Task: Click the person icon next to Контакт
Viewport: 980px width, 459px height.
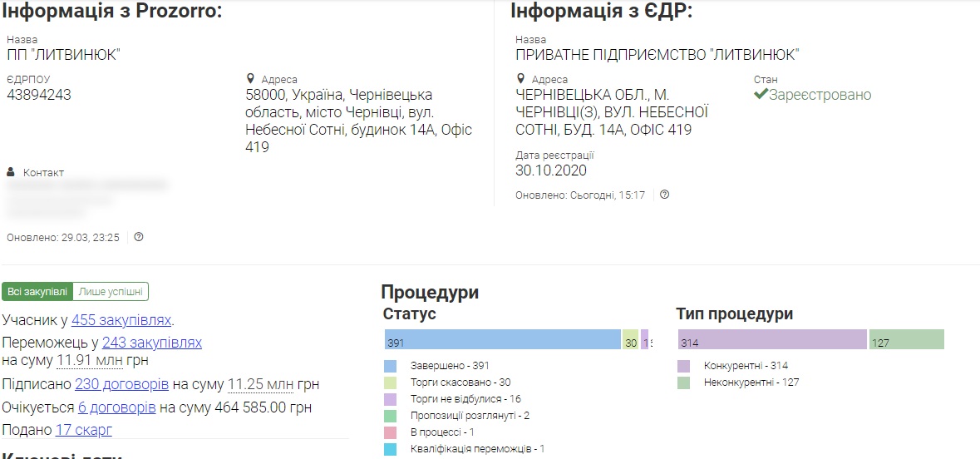Action: [11, 172]
